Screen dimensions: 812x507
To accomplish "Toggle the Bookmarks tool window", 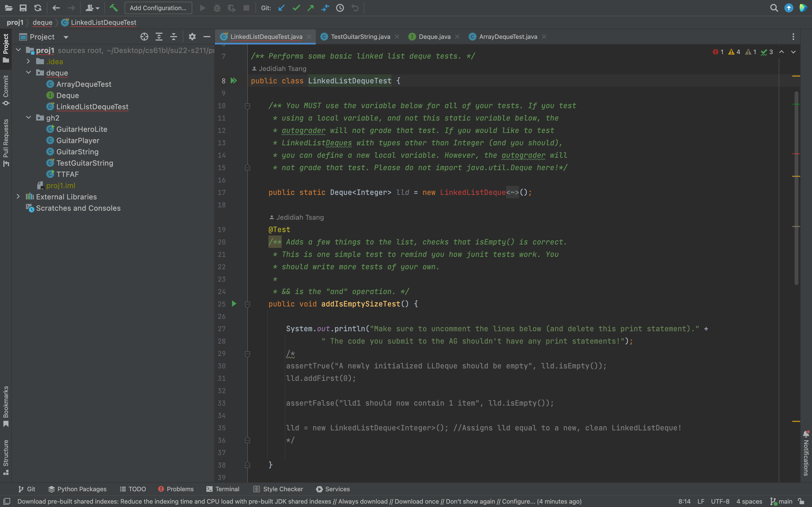I will click(x=6, y=406).
